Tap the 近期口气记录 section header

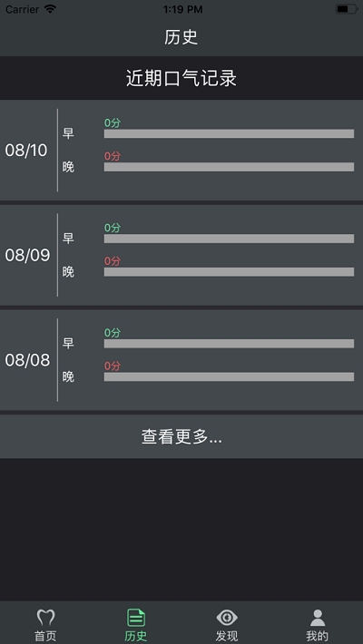(x=181, y=78)
